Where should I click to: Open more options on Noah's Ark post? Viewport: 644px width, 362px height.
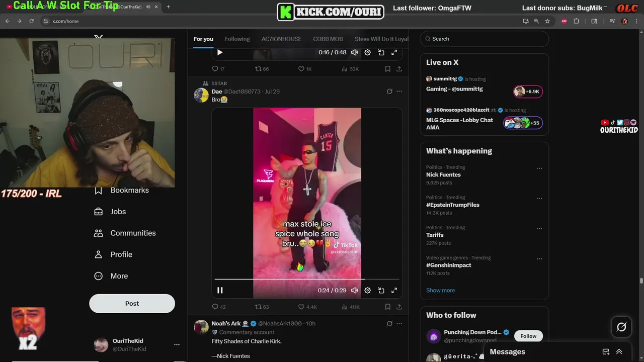coord(399,323)
